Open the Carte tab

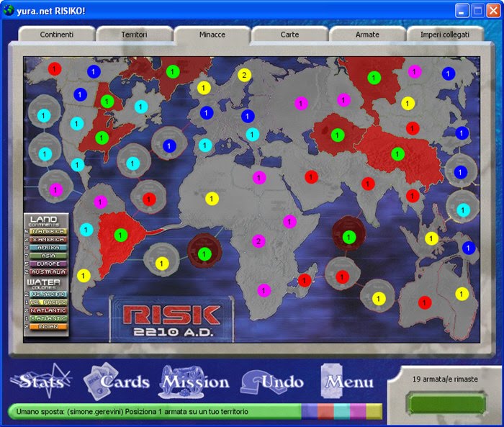(x=289, y=35)
